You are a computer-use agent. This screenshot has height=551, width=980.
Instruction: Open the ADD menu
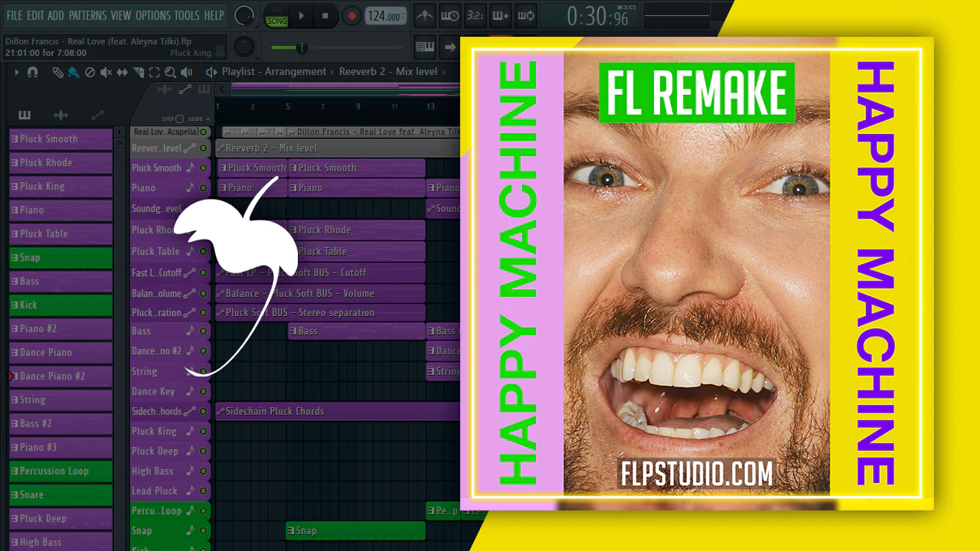click(56, 15)
